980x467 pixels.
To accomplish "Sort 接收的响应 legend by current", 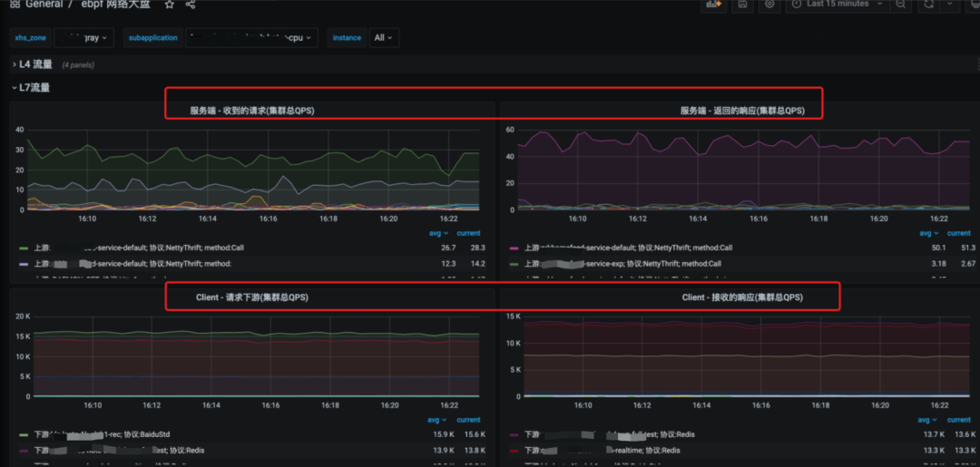I will [959, 420].
